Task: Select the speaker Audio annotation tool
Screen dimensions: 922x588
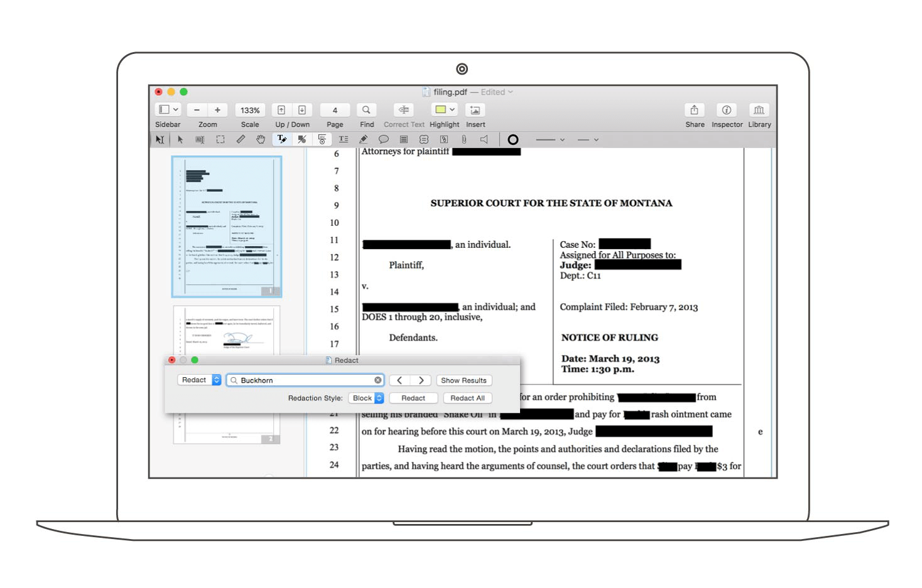Action: click(484, 139)
